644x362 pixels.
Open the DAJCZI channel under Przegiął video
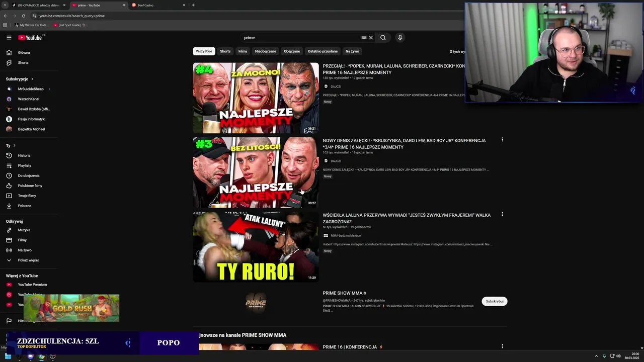tap(336, 86)
